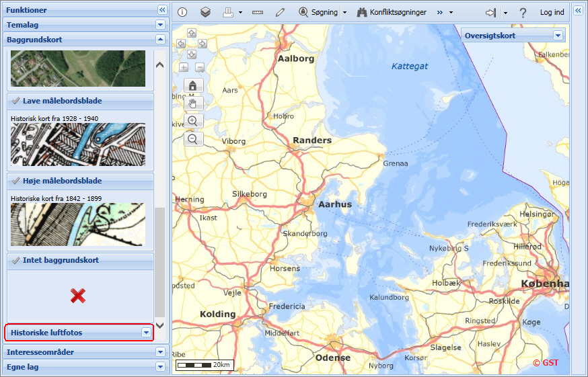Select the Høje målebordsblade background map
This screenshot has height=377, width=588.
(x=80, y=181)
